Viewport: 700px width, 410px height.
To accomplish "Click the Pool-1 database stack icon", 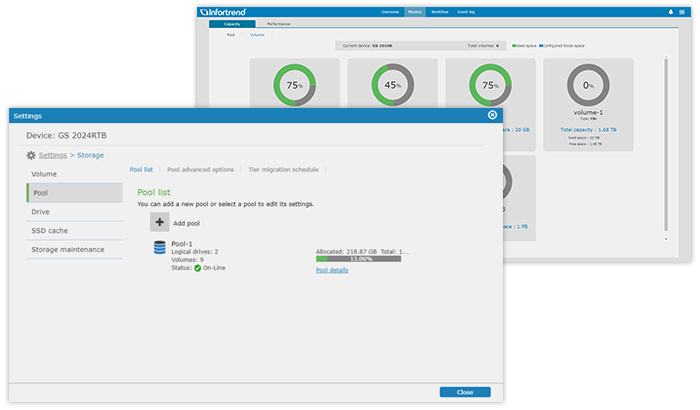I will click(159, 247).
